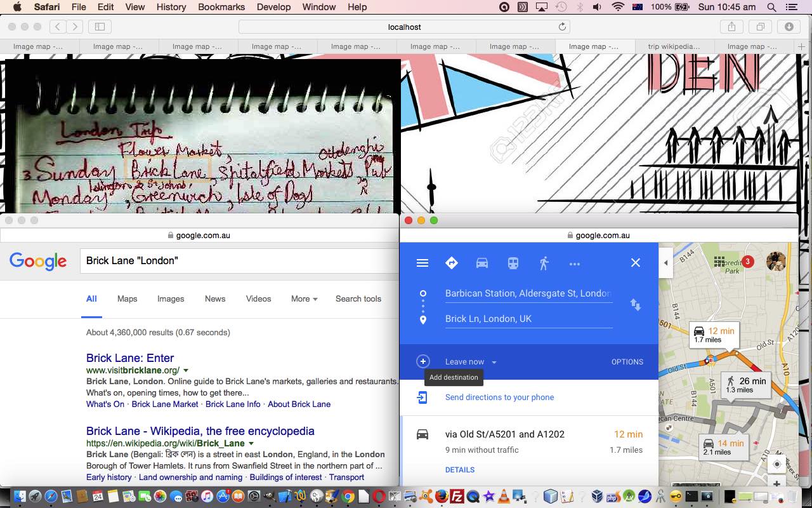
Task: Select the 12 min driving route bubble
Action: [714, 335]
